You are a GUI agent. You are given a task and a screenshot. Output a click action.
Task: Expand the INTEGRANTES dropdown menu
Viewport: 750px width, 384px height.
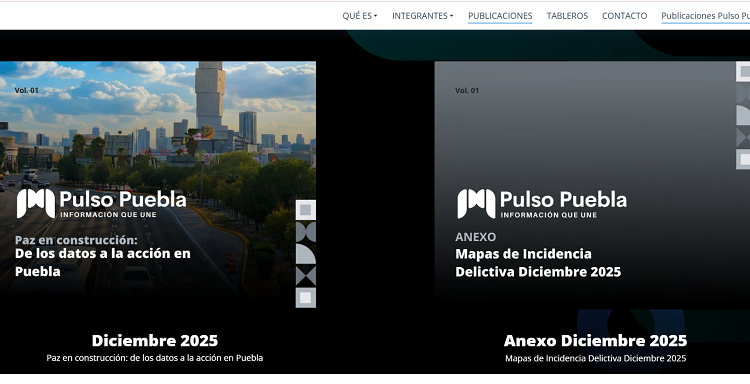pyautogui.click(x=422, y=16)
